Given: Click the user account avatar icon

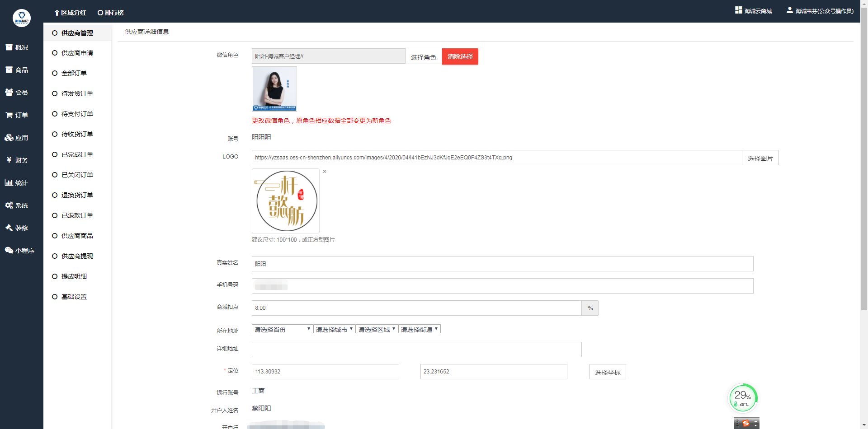Looking at the screenshot, I should point(789,10).
